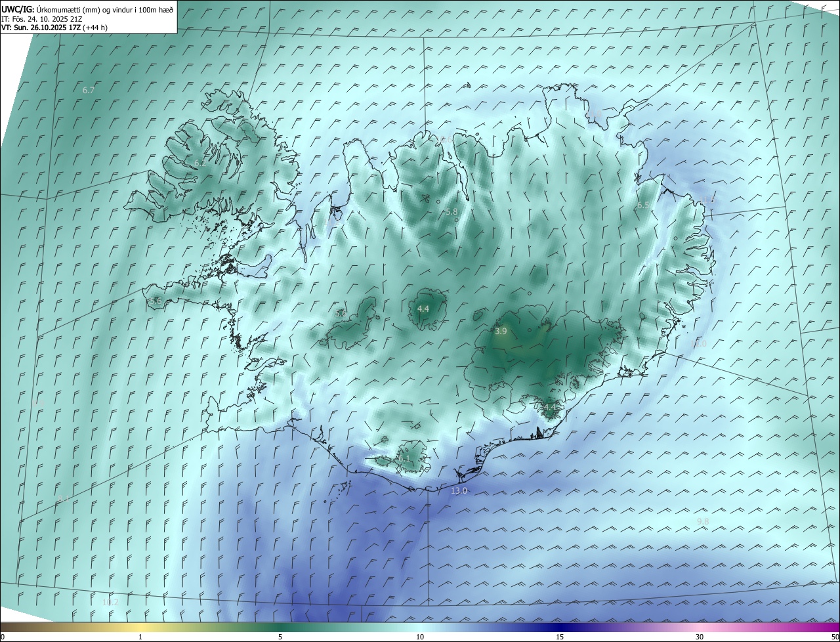Click the 0 tick on the color scale
840x642 pixels.
pyautogui.click(x=3, y=637)
